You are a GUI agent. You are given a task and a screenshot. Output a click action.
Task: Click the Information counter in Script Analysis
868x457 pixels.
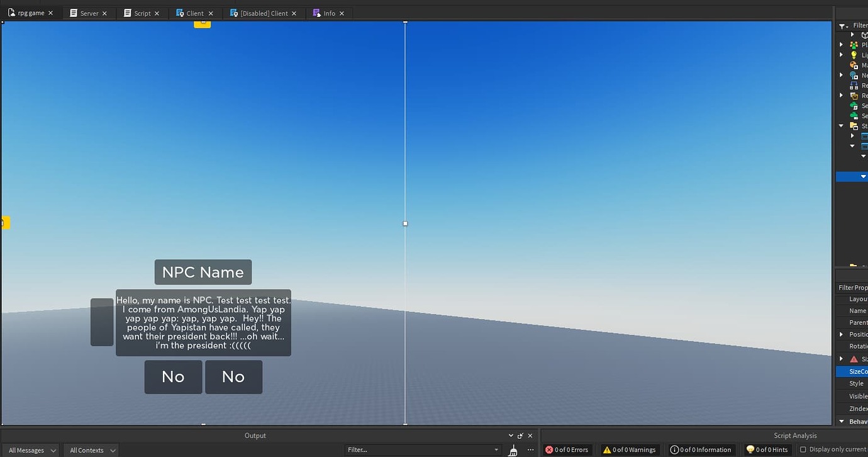pos(701,449)
